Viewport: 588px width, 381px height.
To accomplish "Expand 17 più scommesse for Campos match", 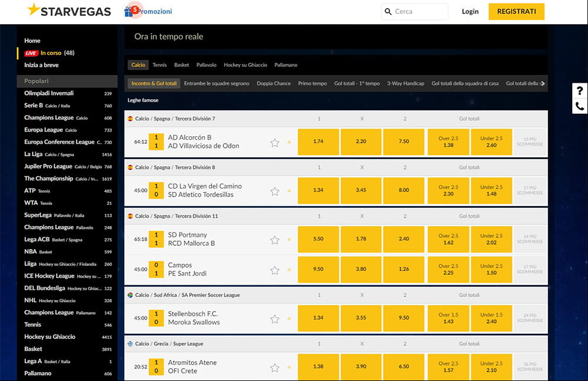I will (x=530, y=269).
